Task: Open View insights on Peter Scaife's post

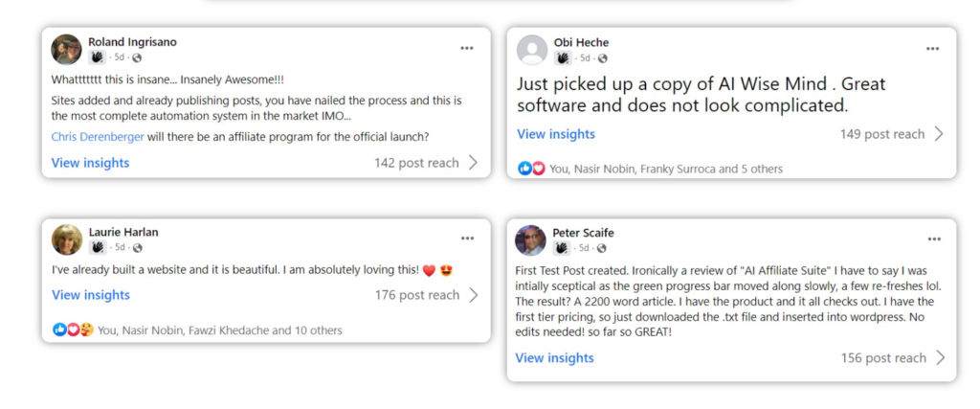Action: (554, 357)
